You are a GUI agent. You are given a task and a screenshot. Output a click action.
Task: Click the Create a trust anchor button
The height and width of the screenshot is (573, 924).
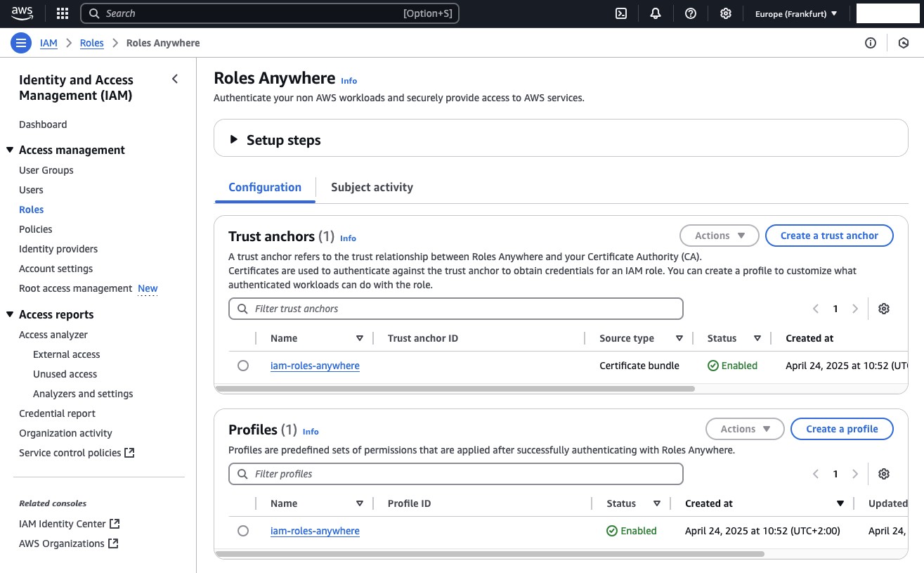coord(829,236)
